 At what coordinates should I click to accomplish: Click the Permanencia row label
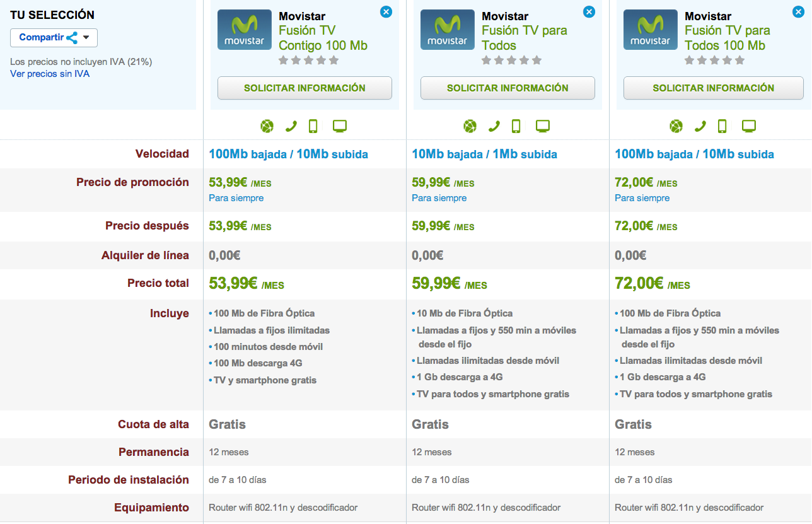154,452
